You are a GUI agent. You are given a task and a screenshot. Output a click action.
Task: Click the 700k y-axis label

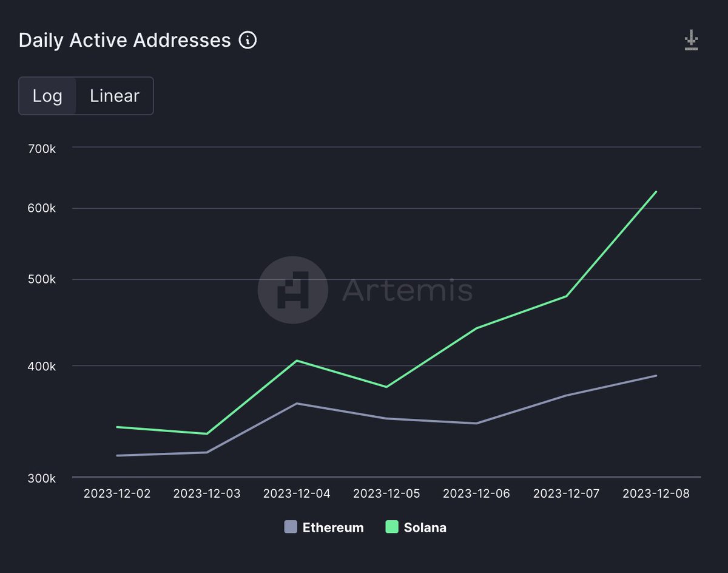(x=43, y=149)
